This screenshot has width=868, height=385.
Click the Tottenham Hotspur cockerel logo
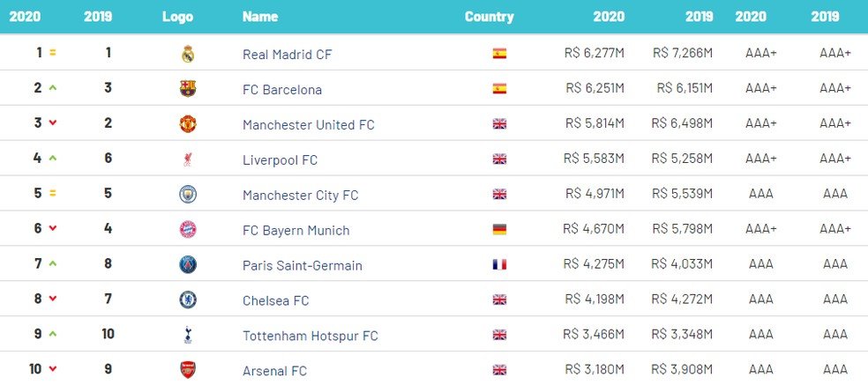[x=188, y=335]
